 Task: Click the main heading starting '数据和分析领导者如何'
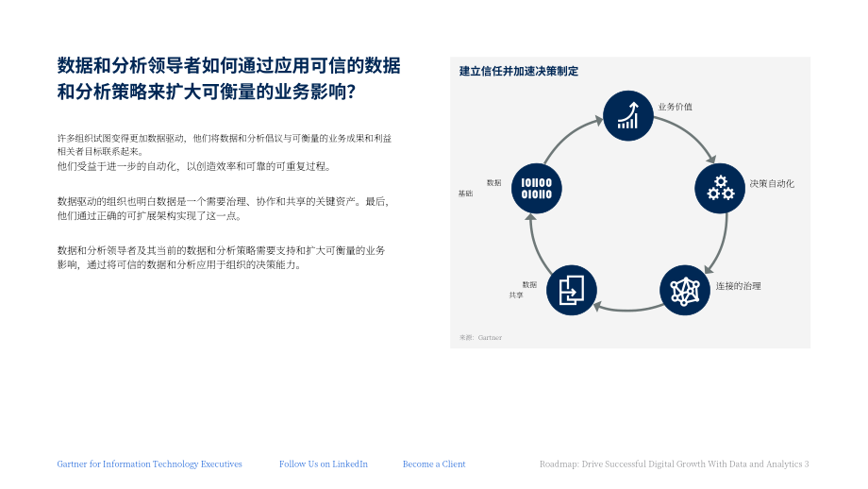[x=228, y=78]
